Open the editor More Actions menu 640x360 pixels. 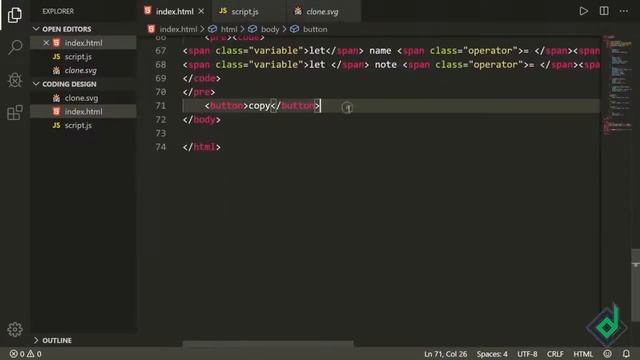pos(624,11)
